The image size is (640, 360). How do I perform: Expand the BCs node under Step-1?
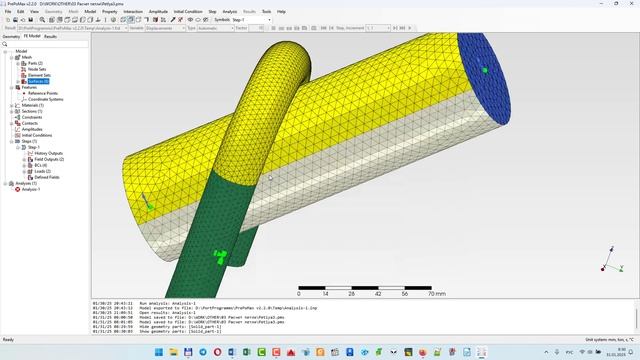(x=24, y=165)
